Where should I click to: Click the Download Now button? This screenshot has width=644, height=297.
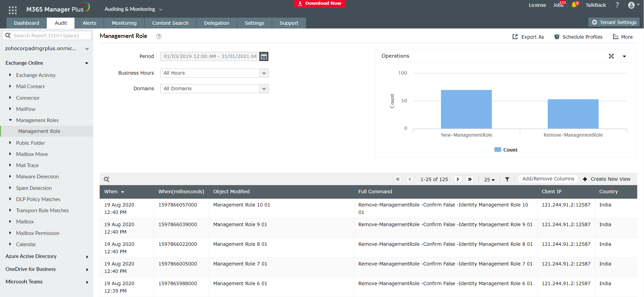pyautogui.click(x=320, y=3)
